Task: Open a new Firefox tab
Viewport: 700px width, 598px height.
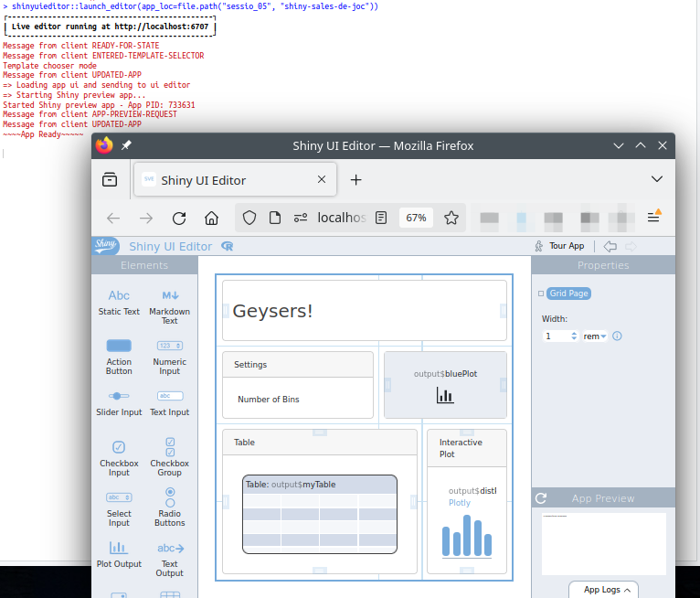Action: tap(356, 180)
